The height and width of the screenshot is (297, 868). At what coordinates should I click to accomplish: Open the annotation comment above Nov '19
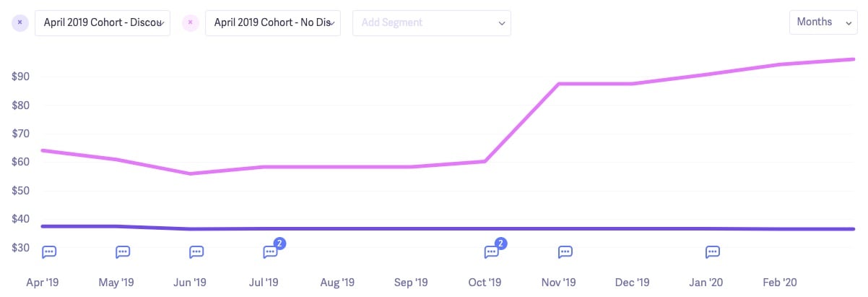coord(565,252)
